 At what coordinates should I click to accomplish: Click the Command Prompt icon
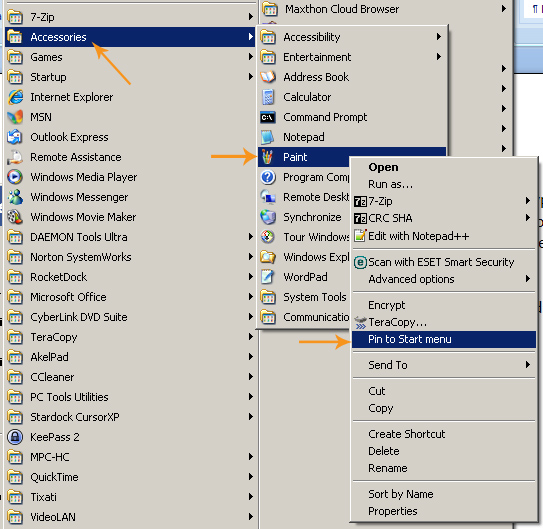pos(268,117)
